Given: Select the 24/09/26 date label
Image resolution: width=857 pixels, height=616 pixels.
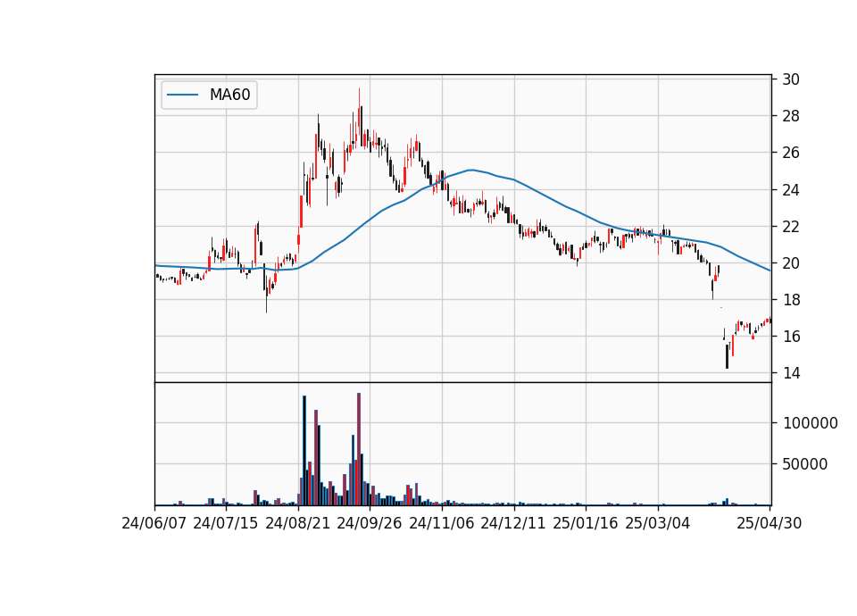Looking at the screenshot, I should tap(370, 523).
